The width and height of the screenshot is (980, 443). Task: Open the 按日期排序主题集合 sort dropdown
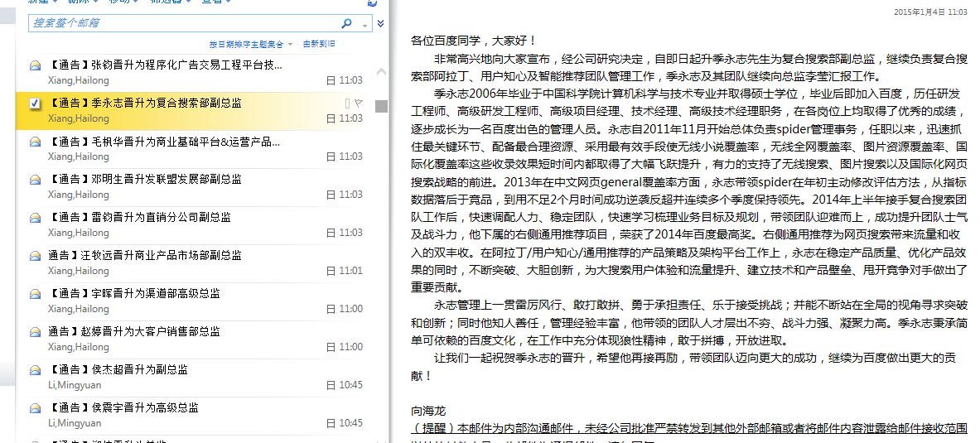pyautogui.click(x=251, y=45)
